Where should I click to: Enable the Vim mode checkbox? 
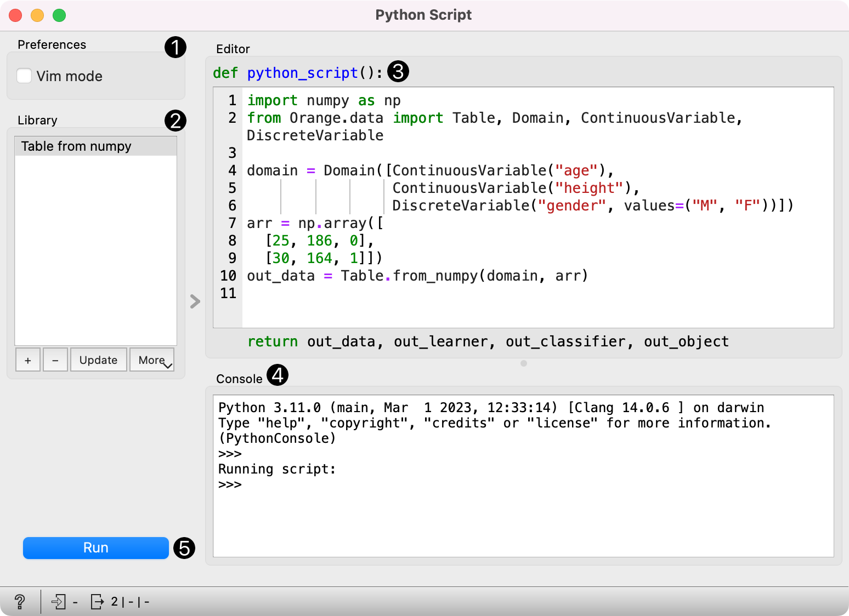coord(24,76)
